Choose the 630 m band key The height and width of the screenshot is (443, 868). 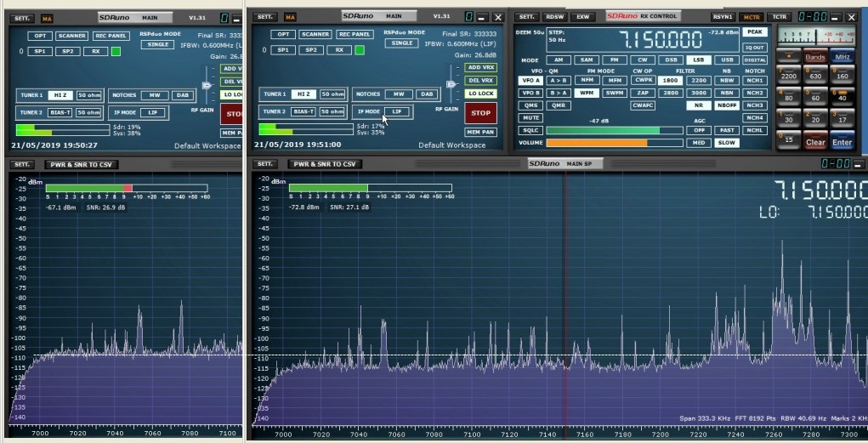point(815,75)
